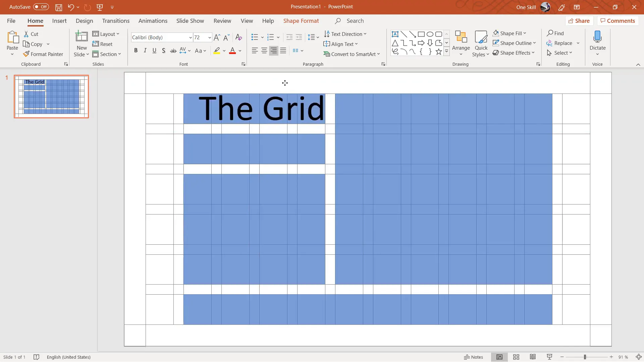Start presentation from beginning icon
Image resolution: width=644 pixels, height=362 pixels.
coord(100,7)
